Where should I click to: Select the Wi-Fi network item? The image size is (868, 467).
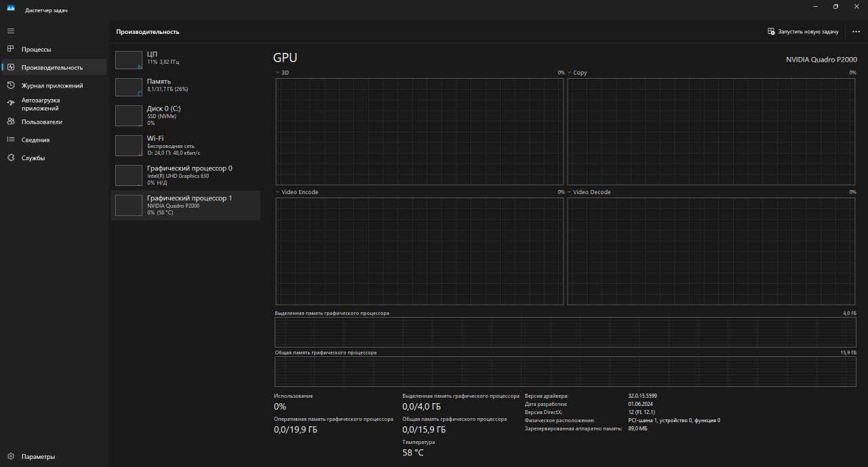click(x=185, y=145)
